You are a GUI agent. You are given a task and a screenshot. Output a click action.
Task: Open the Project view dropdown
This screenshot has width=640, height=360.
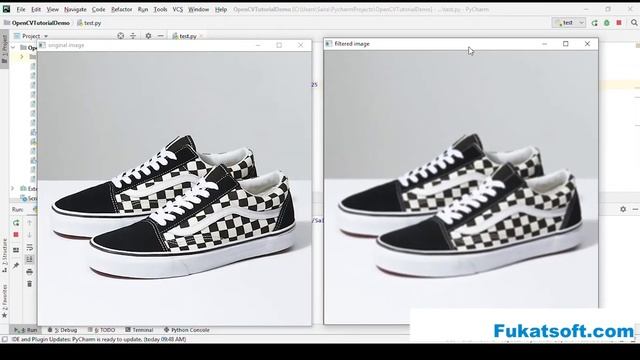coord(31,36)
